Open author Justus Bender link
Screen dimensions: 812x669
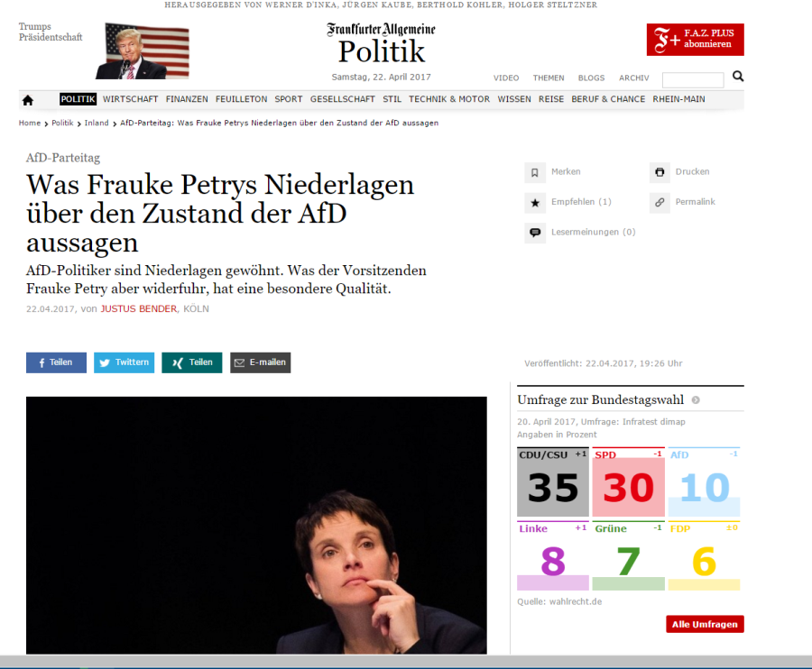click(139, 309)
